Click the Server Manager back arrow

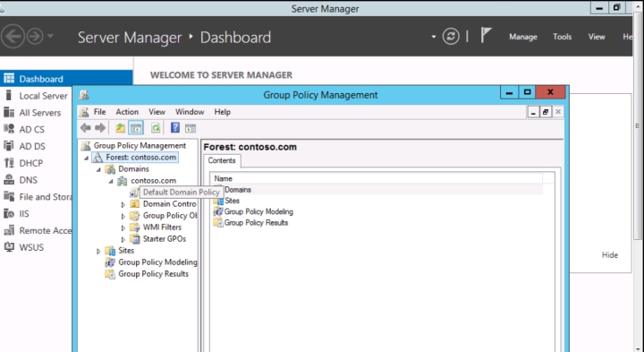coord(13,37)
